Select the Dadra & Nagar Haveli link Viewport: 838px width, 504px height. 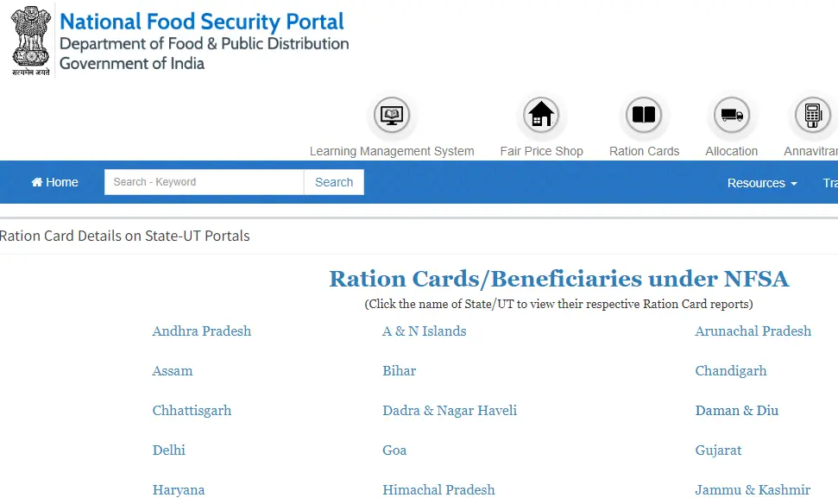pyautogui.click(x=450, y=411)
